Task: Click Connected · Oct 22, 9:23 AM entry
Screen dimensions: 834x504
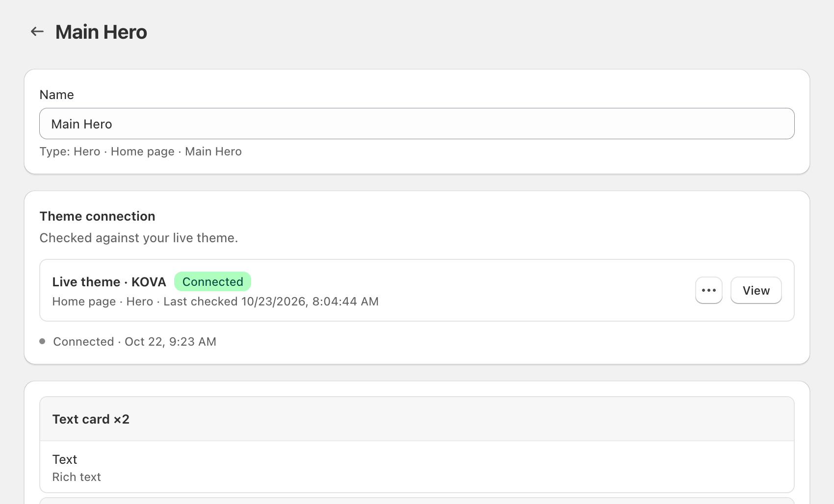Action: [x=134, y=342]
